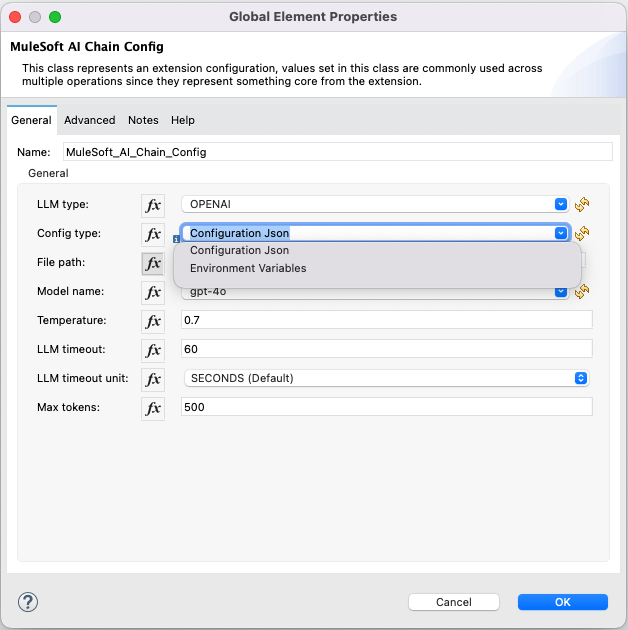Open the LLM timeout unit dropdown
628x630 pixels.
[x=386, y=378]
